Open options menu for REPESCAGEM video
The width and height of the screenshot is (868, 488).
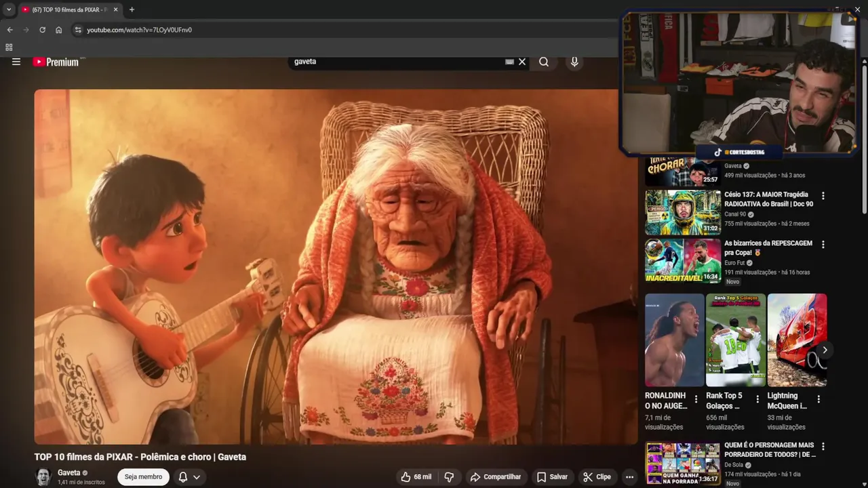click(823, 245)
